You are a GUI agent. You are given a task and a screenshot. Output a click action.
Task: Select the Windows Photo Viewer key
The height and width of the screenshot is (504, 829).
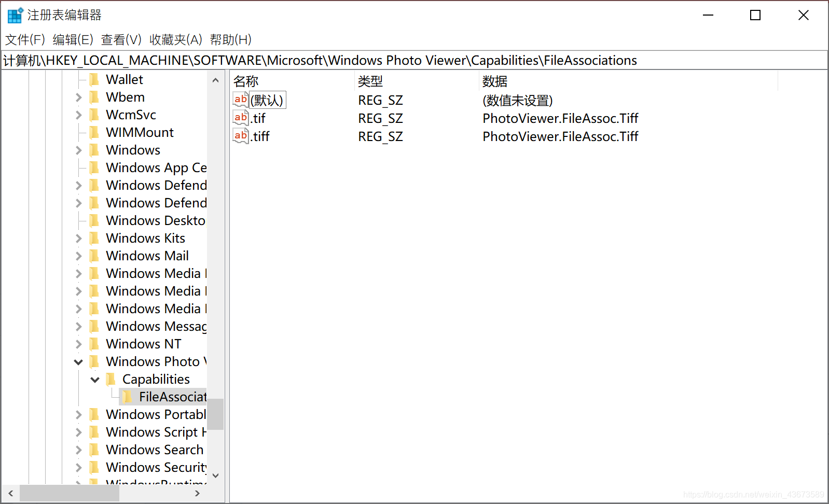tap(156, 361)
